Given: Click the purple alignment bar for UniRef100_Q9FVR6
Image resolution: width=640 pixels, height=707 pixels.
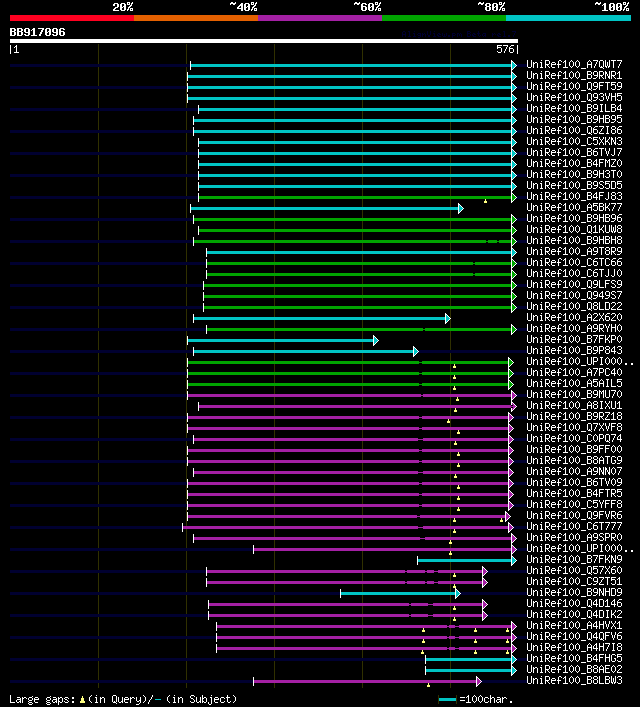Looking at the screenshot, I should click(349, 516).
